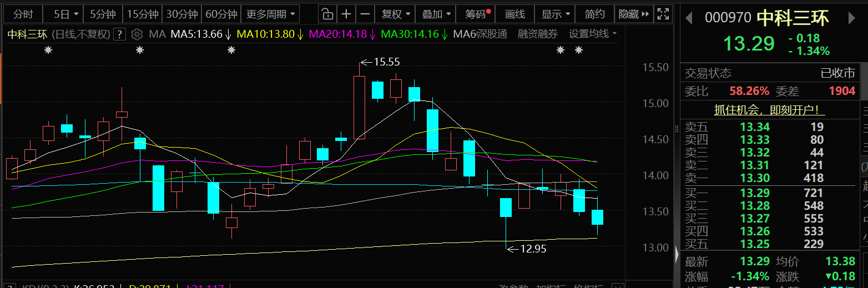Image resolution: width=868 pixels, height=288 pixels.
Task: Zoom out chart with minus icon
Action: point(365,14)
